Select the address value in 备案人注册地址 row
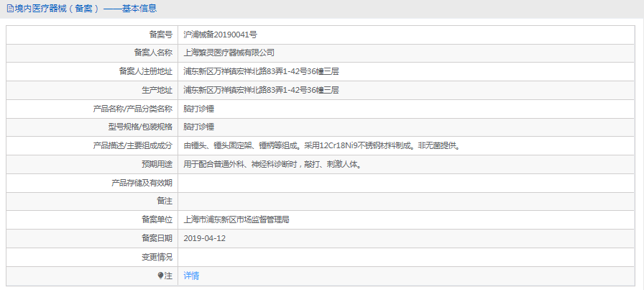Screen dimensions: 644x290 (261, 71)
